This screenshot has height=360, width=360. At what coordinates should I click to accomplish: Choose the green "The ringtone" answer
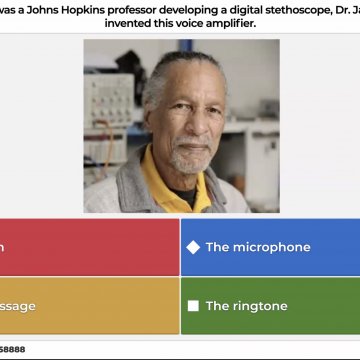[x=270, y=306]
